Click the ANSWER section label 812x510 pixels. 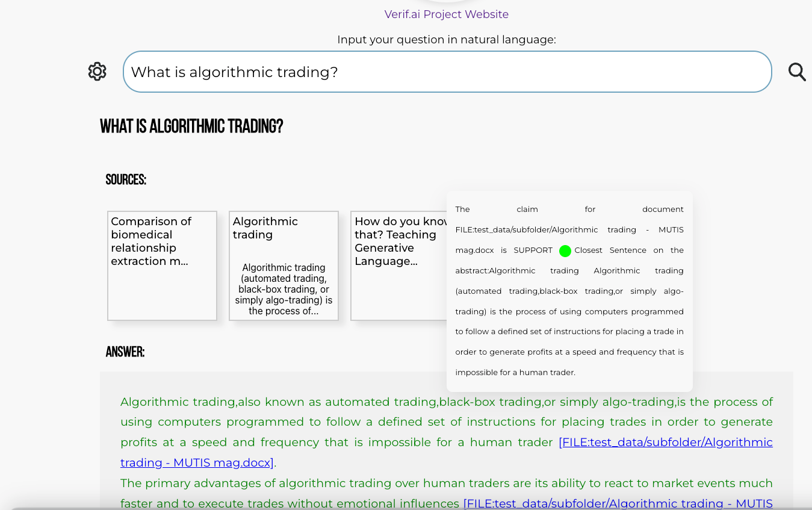125,352
